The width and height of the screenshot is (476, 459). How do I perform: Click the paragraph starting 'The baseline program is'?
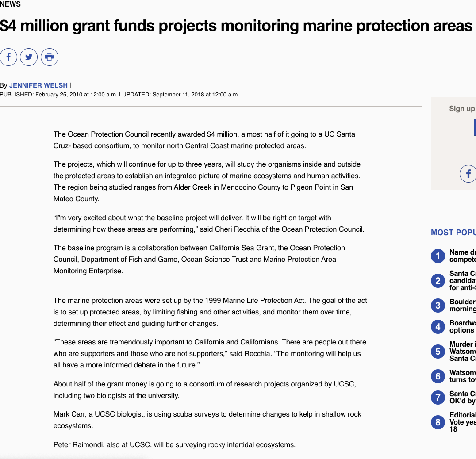coord(199,260)
